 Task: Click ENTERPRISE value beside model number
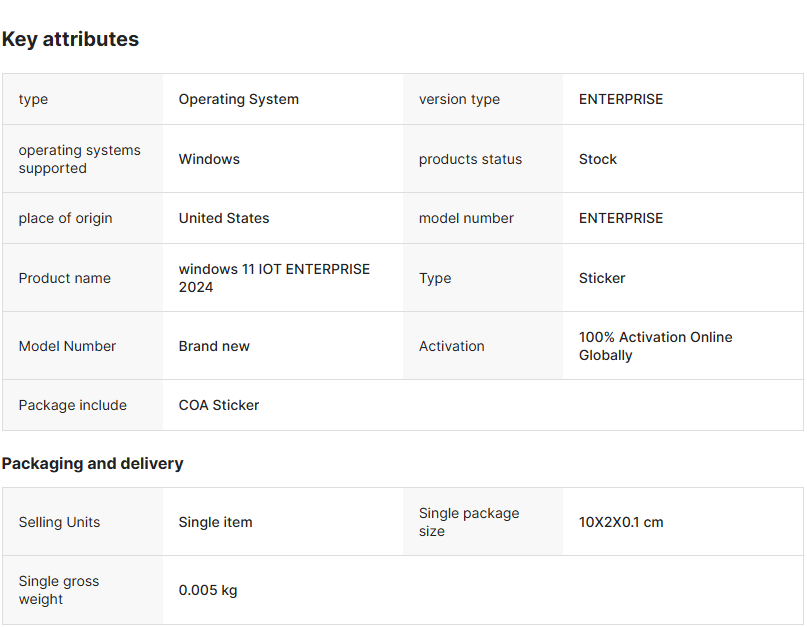click(621, 218)
